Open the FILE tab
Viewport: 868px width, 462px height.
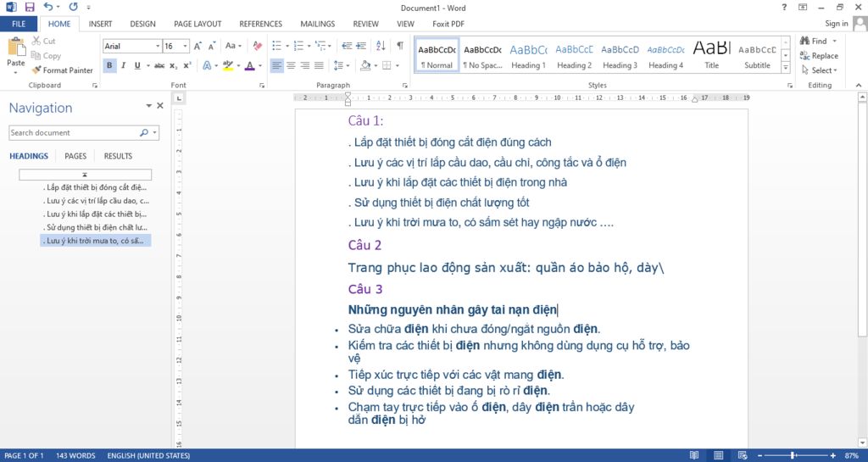[19, 24]
